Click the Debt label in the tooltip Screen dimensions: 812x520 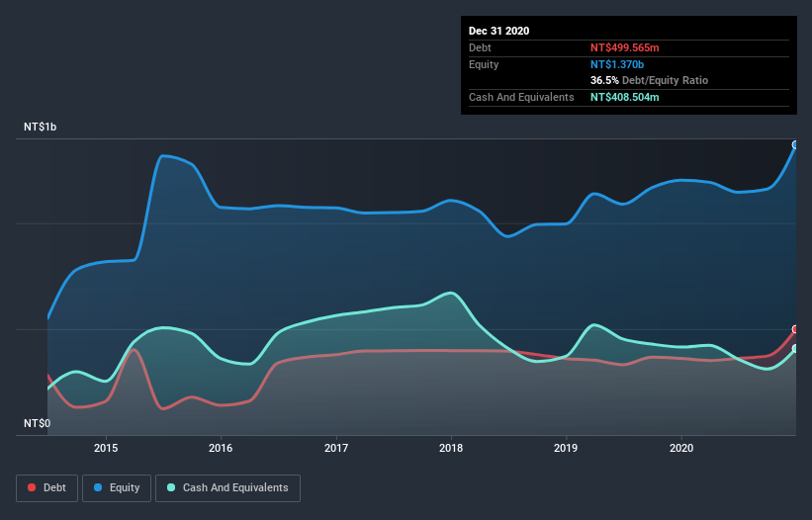click(480, 47)
